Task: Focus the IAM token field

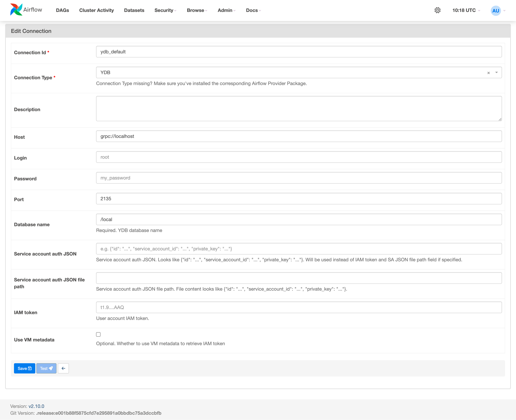Action: (x=299, y=307)
